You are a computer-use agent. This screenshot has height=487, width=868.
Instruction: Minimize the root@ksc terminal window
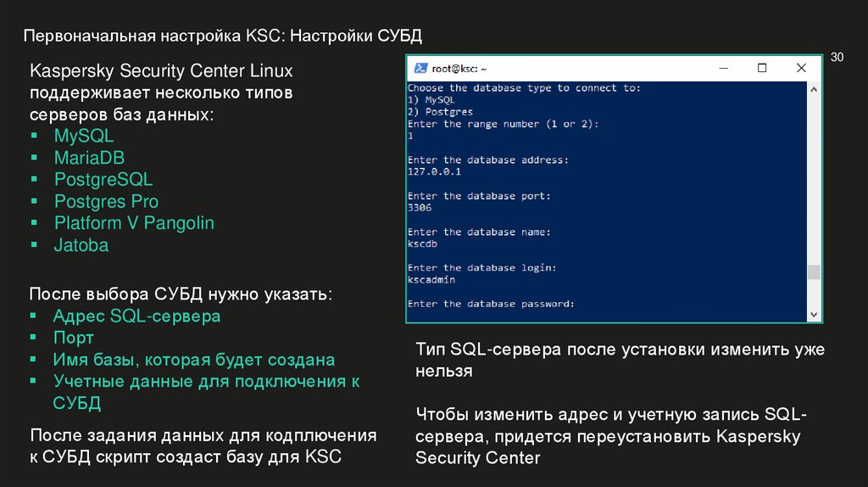click(723, 68)
